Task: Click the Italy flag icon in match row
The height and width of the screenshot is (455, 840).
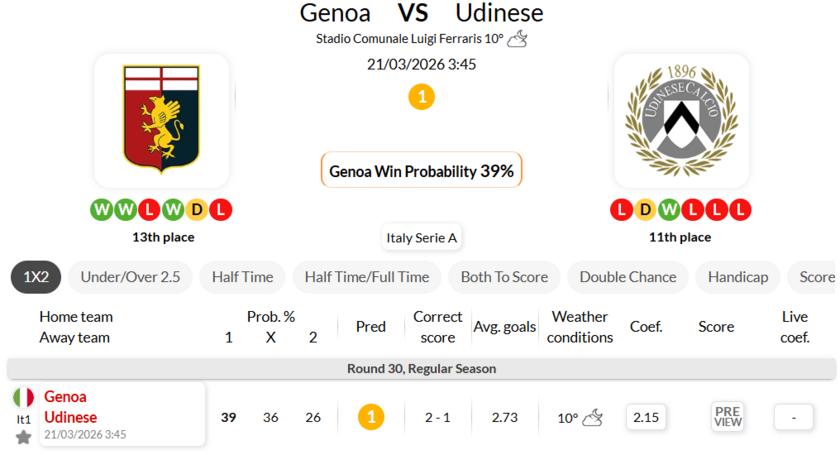Action: pos(23,398)
